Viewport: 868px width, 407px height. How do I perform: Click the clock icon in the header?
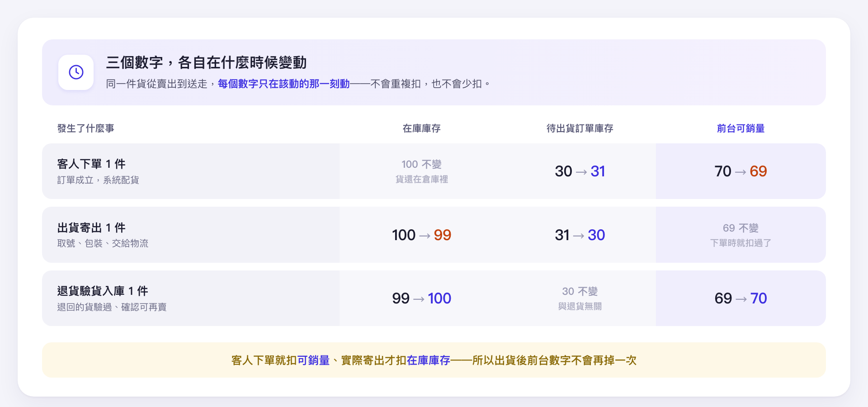76,72
